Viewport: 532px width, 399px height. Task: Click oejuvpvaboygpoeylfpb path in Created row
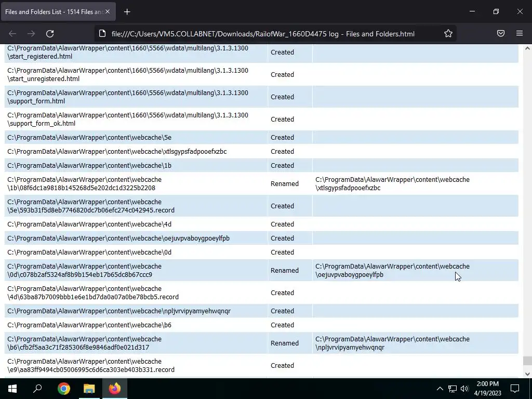(136, 238)
